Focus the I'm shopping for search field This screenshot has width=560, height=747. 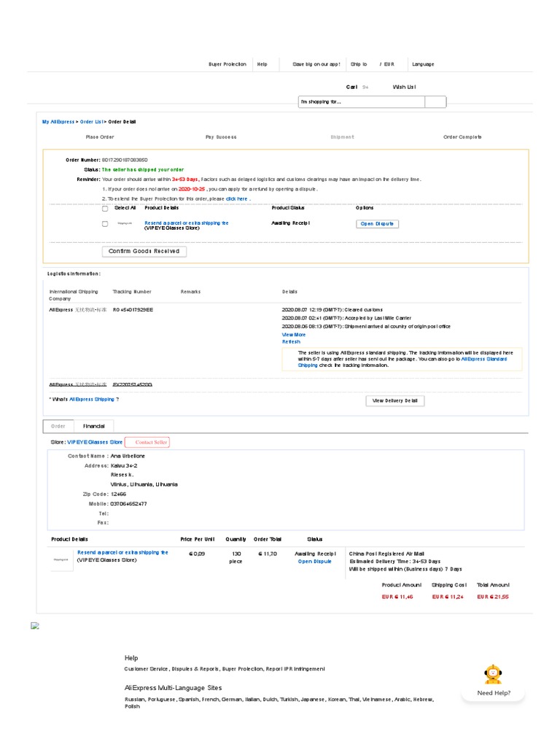(x=362, y=102)
